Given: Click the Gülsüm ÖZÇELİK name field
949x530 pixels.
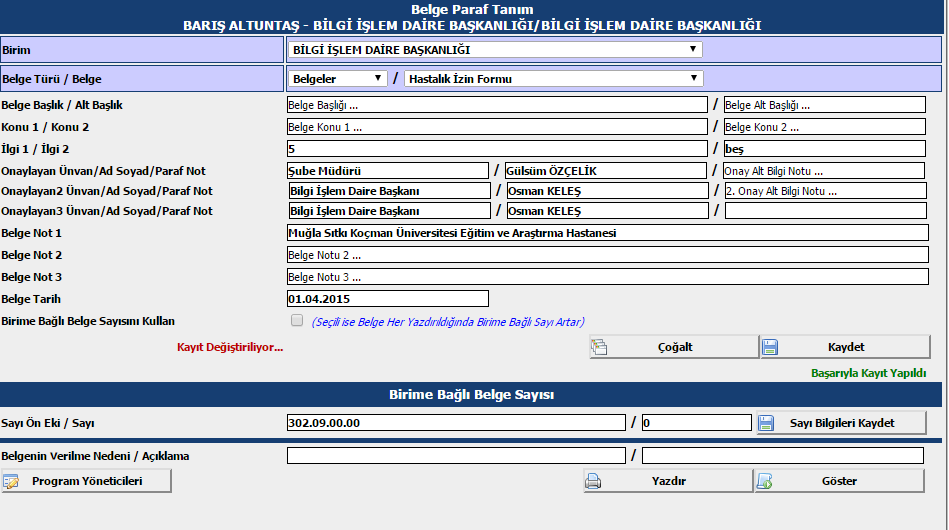Looking at the screenshot, I should (x=606, y=171).
